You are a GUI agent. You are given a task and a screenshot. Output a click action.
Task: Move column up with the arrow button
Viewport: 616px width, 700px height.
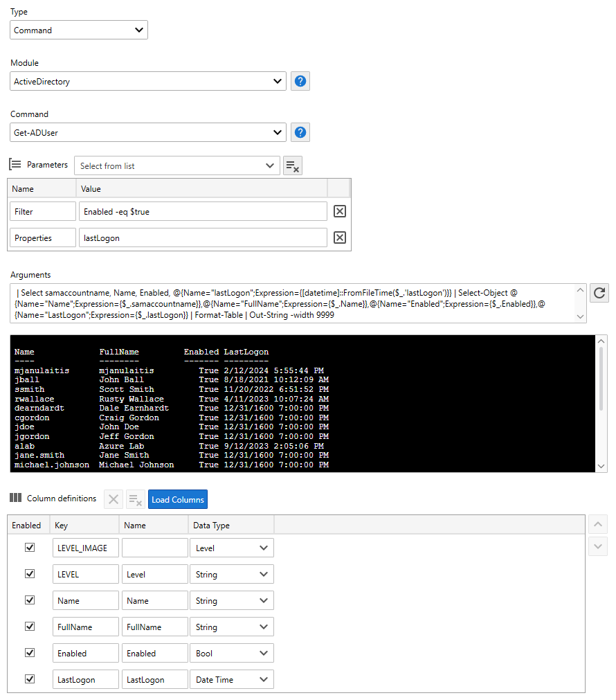click(598, 524)
